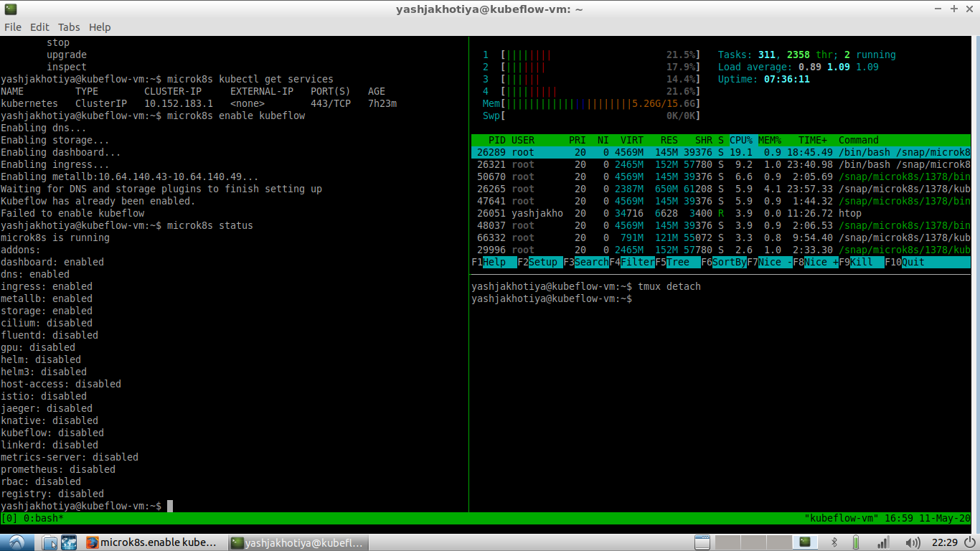The image size is (980, 551).
Task: Mute audio via the volume tray icon
Action: click(913, 543)
